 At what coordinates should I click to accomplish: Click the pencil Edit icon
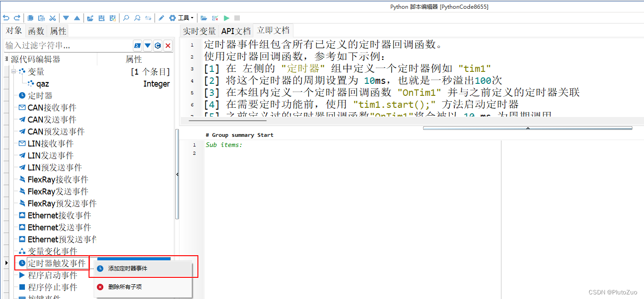[x=161, y=18]
